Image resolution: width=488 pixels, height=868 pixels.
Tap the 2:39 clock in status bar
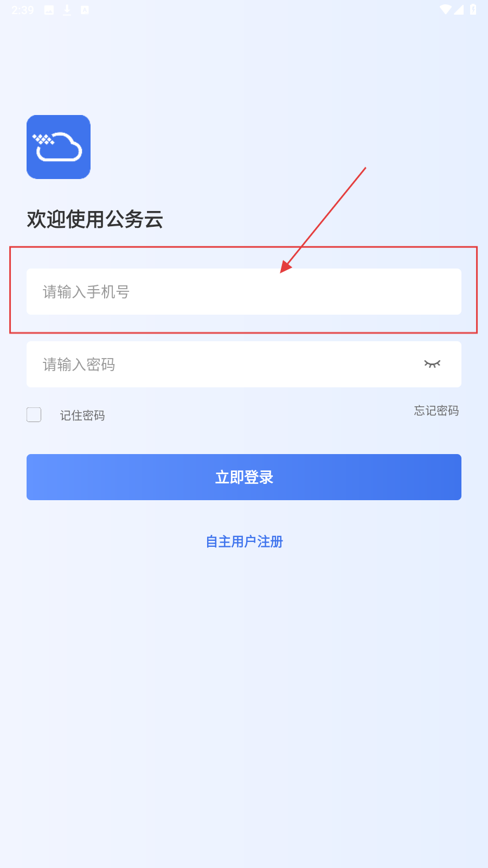click(x=22, y=10)
